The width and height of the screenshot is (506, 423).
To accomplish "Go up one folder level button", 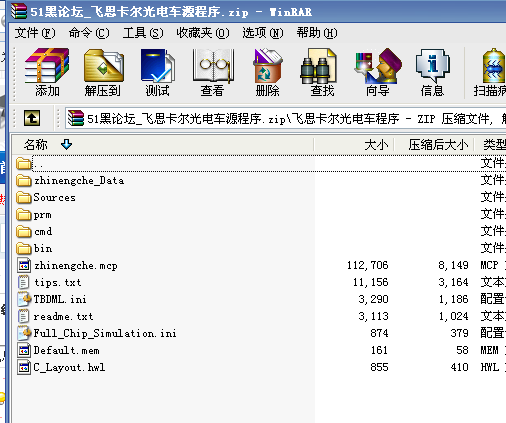I will pyautogui.click(x=32, y=118).
